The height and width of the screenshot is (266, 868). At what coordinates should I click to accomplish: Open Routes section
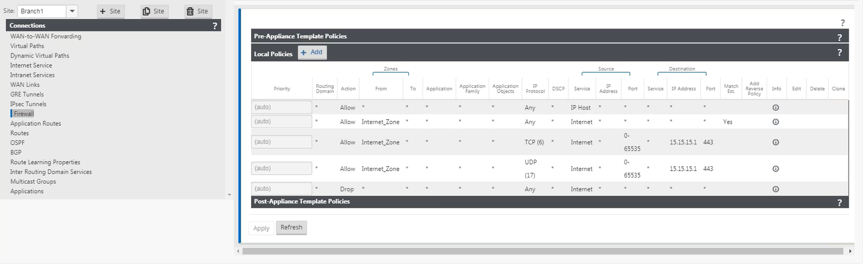[19, 133]
